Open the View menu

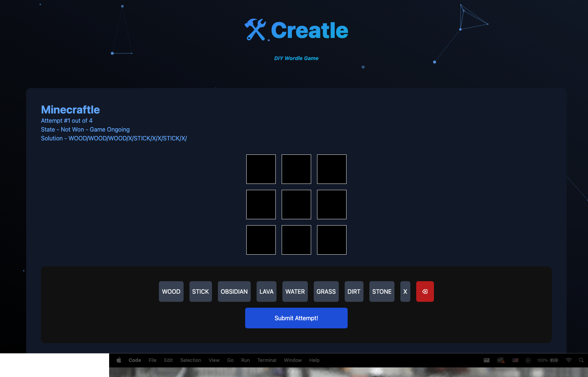pyautogui.click(x=214, y=360)
